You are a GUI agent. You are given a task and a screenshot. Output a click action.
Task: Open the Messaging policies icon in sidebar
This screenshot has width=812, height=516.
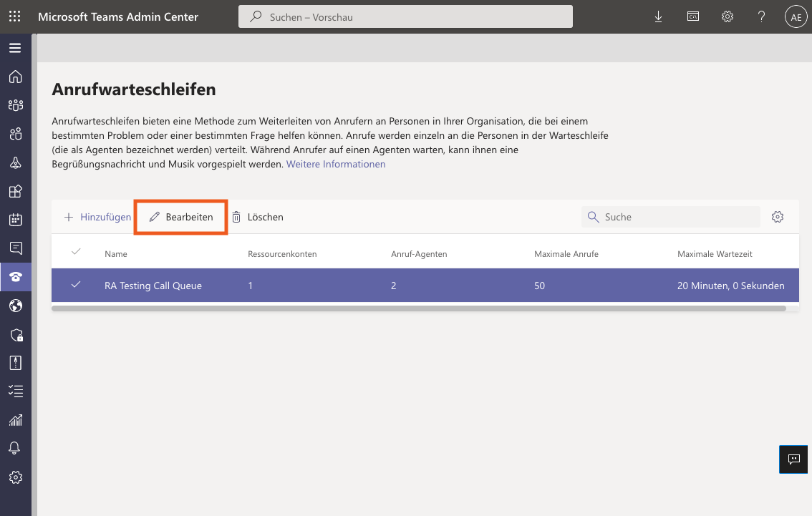(x=16, y=248)
